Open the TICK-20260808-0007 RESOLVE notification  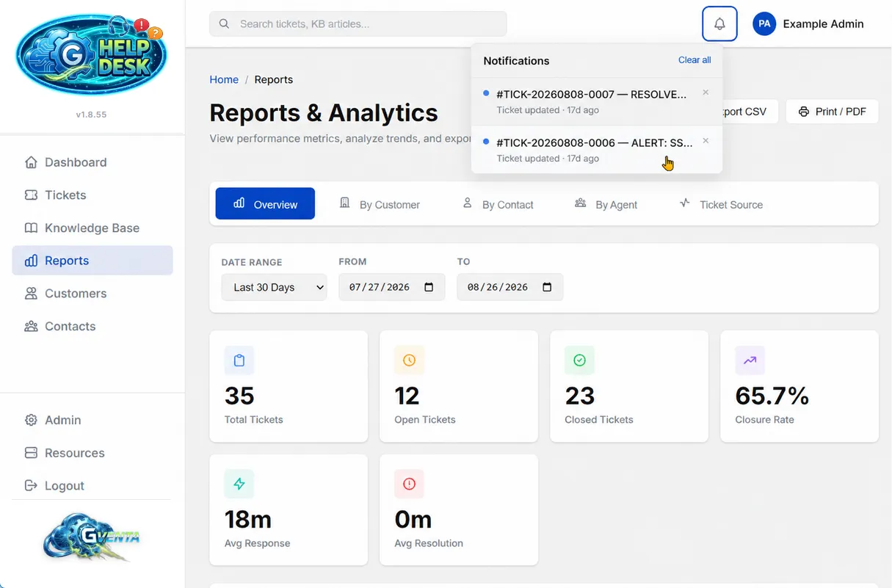[x=597, y=101]
